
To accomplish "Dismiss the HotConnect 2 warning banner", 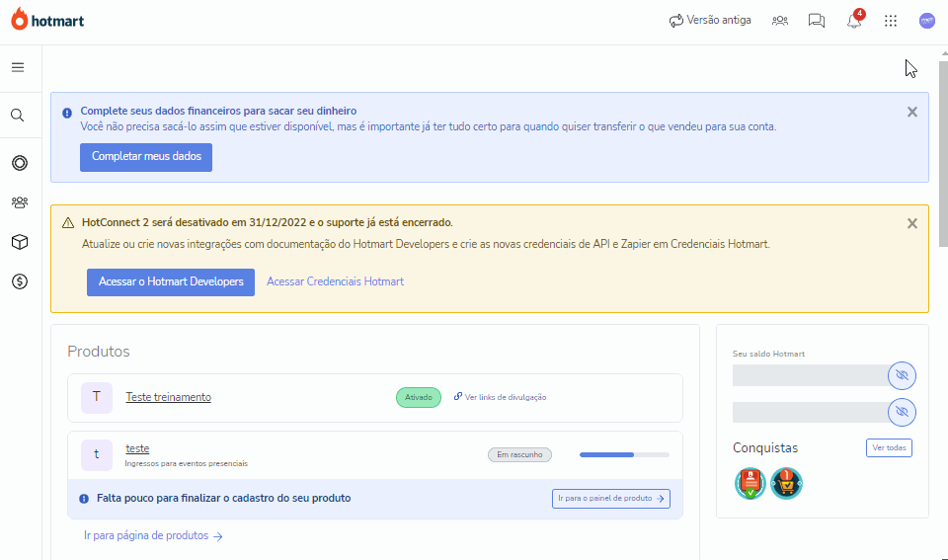I will pyautogui.click(x=912, y=224).
